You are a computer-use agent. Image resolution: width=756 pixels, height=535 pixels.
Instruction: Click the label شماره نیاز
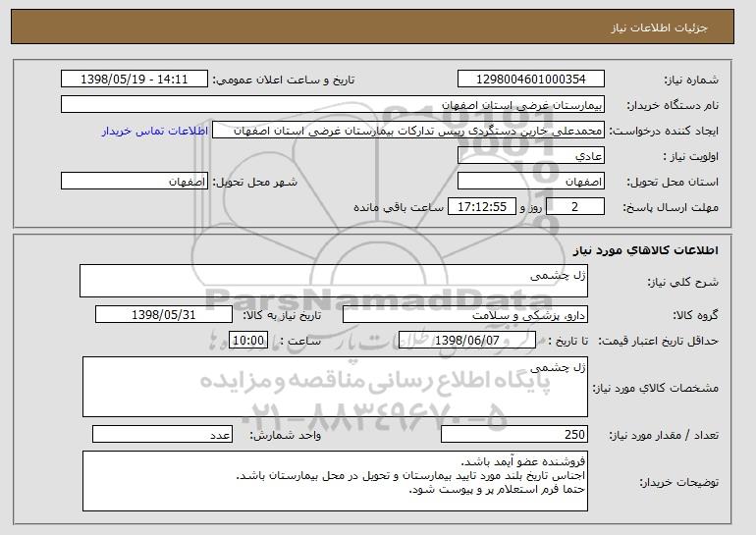point(691,80)
